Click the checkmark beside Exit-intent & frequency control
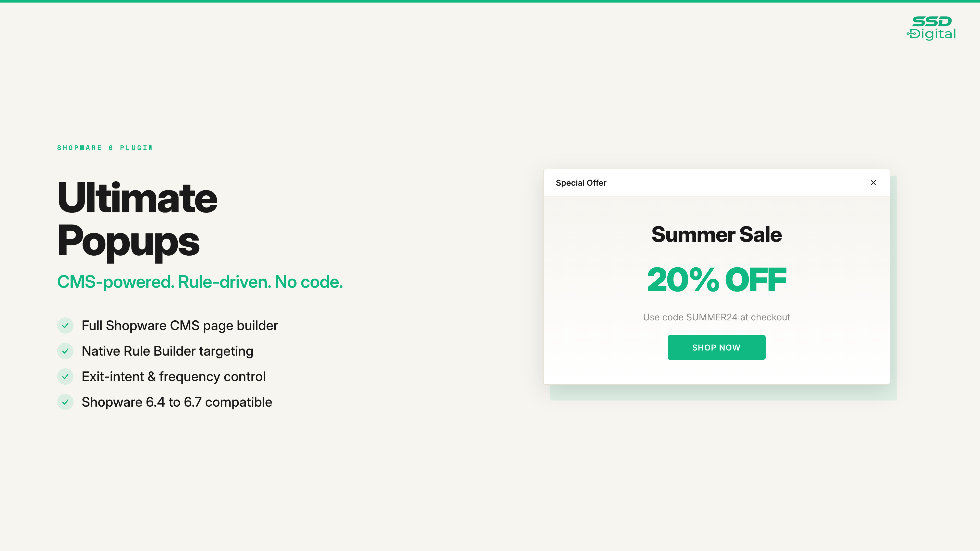The image size is (980, 551). (x=65, y=377)
